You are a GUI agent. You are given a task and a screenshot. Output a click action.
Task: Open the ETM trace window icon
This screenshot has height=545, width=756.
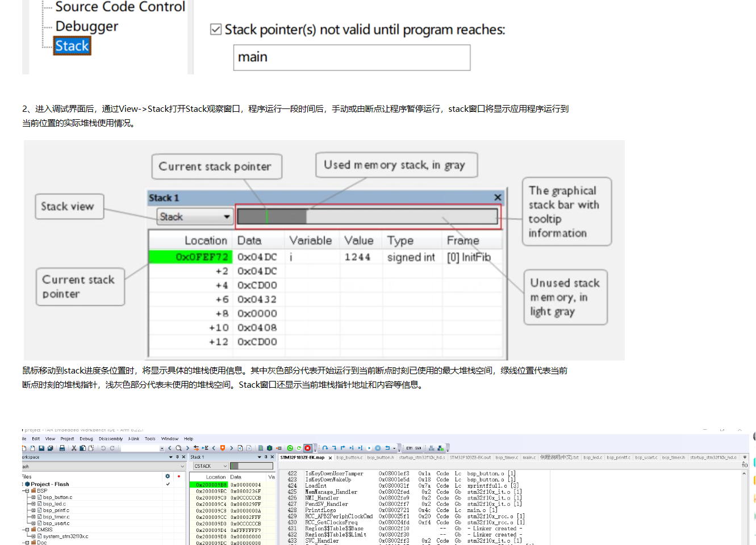tap(409, 448)
